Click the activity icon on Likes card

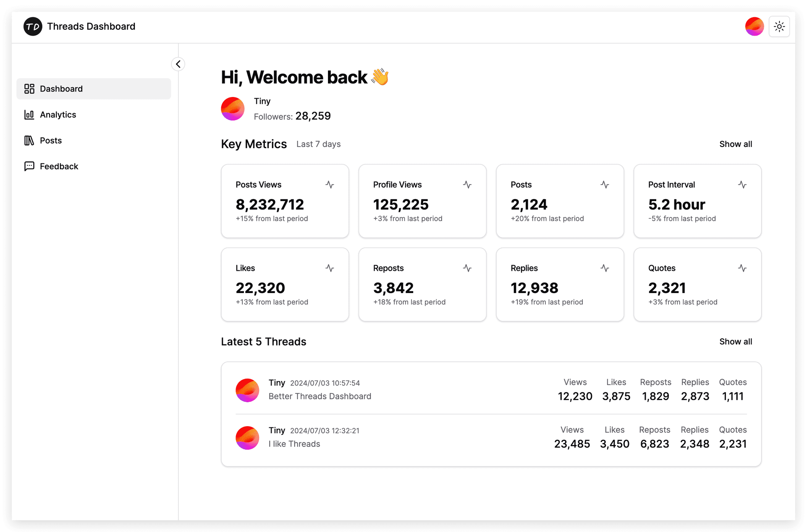click(x=330, y=268)
